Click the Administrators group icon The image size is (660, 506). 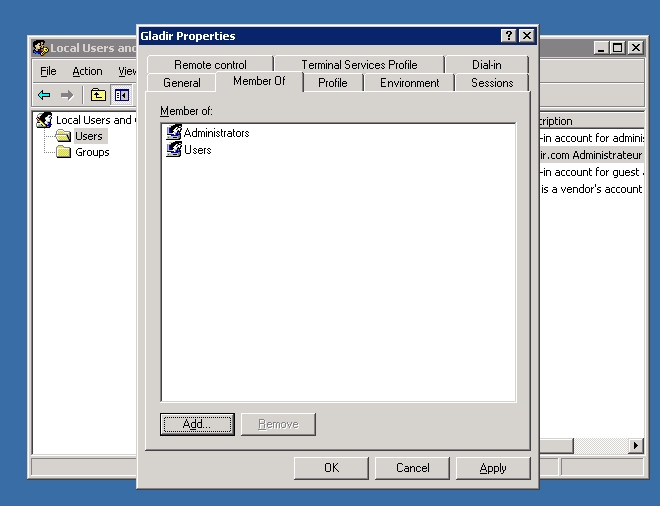click(174, 132)
